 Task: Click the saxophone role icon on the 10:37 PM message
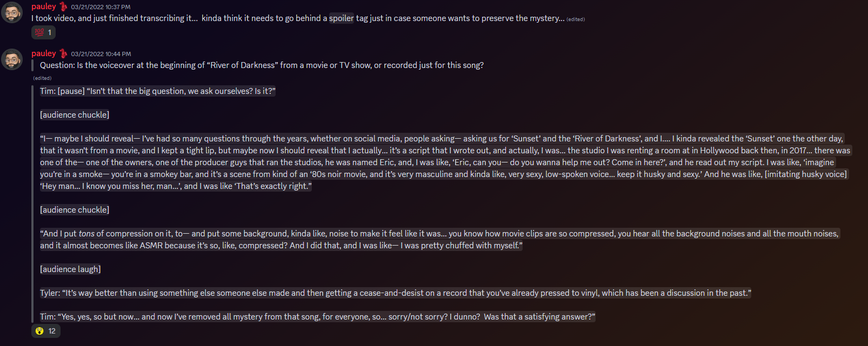(63, 6)
